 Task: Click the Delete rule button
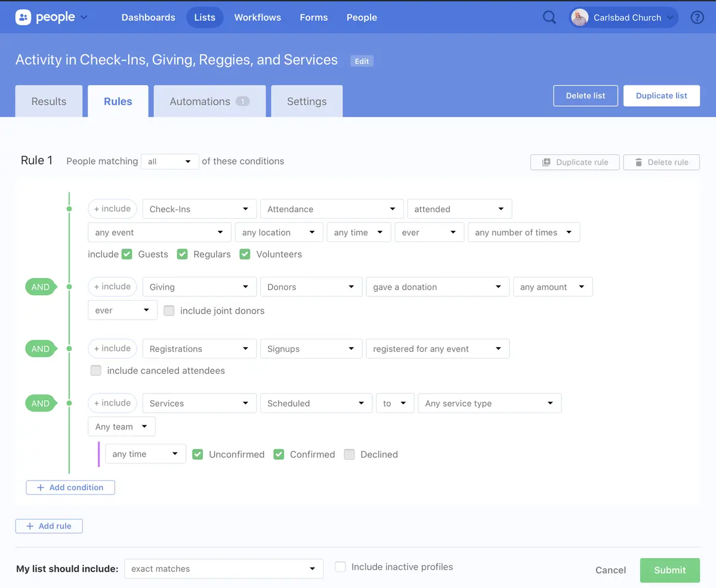[x=662, y=162]
